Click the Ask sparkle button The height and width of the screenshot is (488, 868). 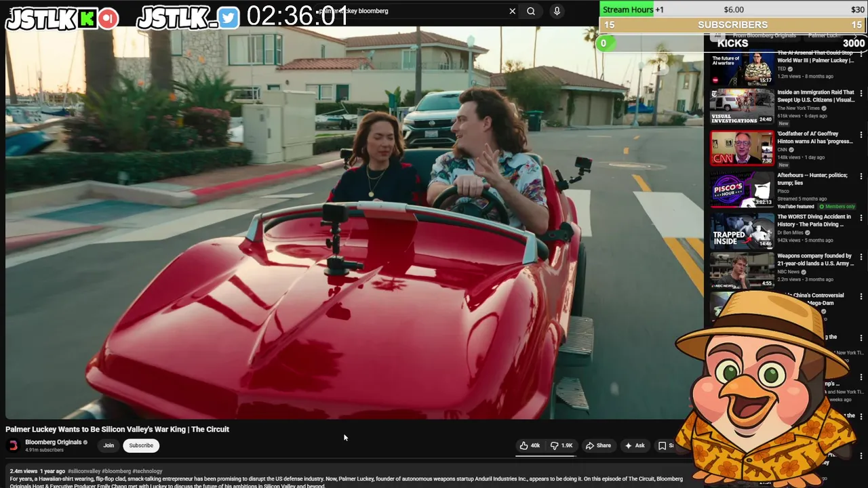coord(635,445)
